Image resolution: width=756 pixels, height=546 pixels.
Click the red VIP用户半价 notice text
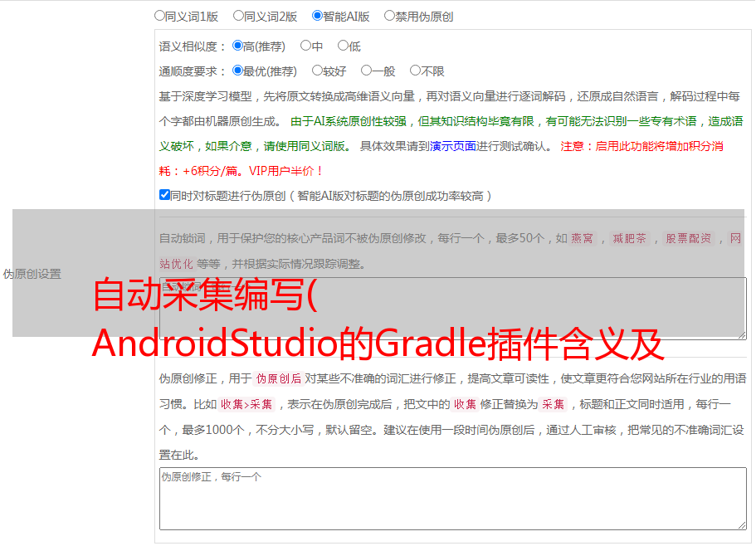point(285,171)
